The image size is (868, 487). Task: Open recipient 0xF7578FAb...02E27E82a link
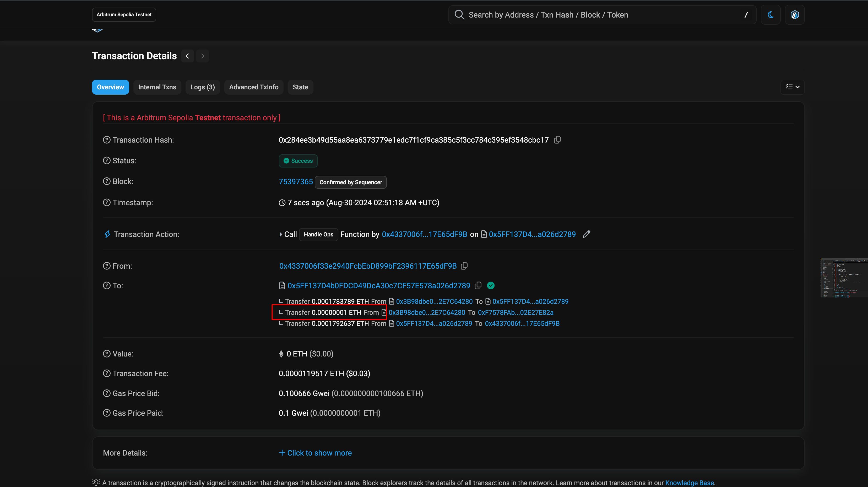(x=516, y=312)
